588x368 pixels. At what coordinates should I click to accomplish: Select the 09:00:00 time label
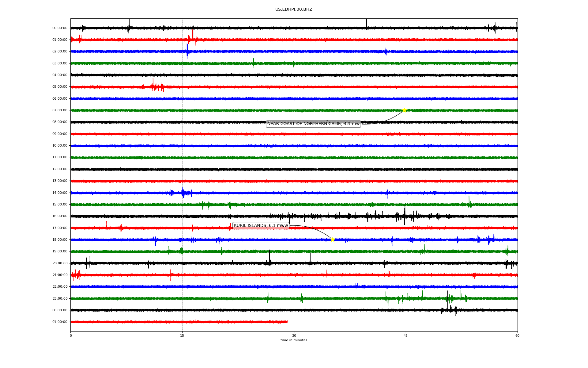coord(60,134)
